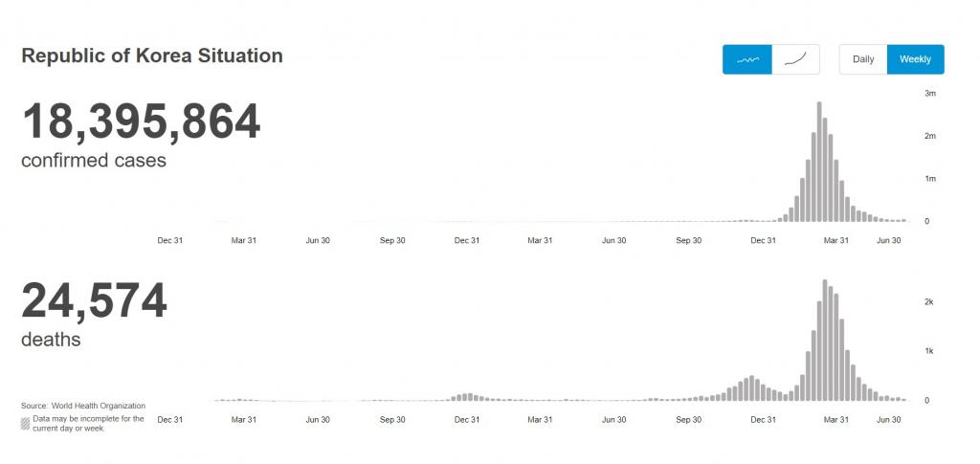The height and width of the screenshot is (464, 980).
Task: Switch the charts to Daily view
Action: [863, 59]
